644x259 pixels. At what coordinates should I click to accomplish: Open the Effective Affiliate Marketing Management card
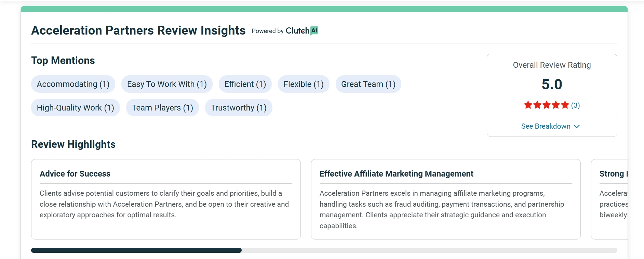(446, 199)
